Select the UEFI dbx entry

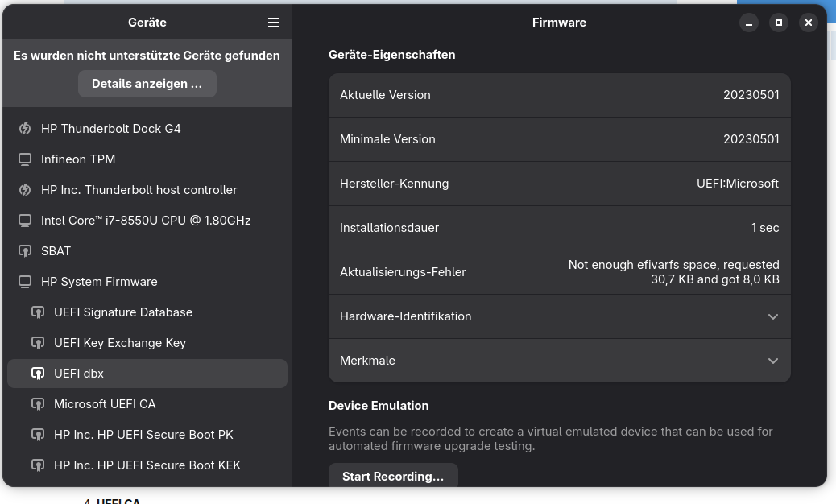tap(79, 374)
